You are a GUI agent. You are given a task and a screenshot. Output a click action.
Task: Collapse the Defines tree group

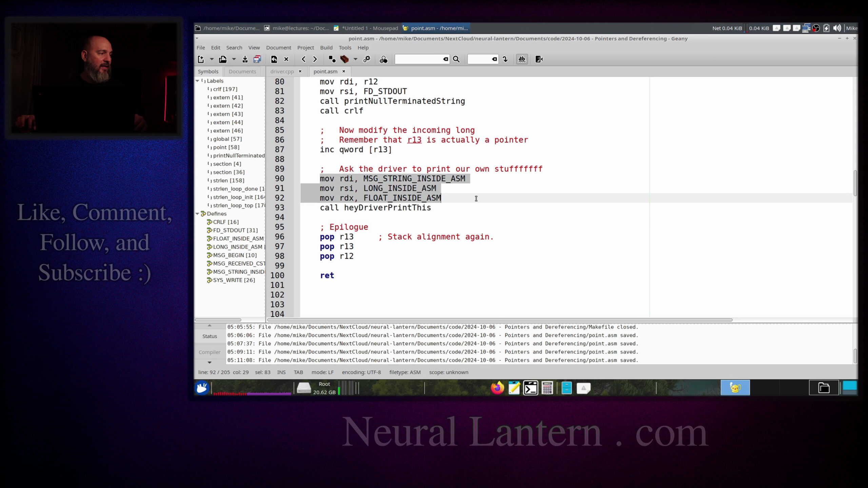pyautogui.click(x=197, y=213)
